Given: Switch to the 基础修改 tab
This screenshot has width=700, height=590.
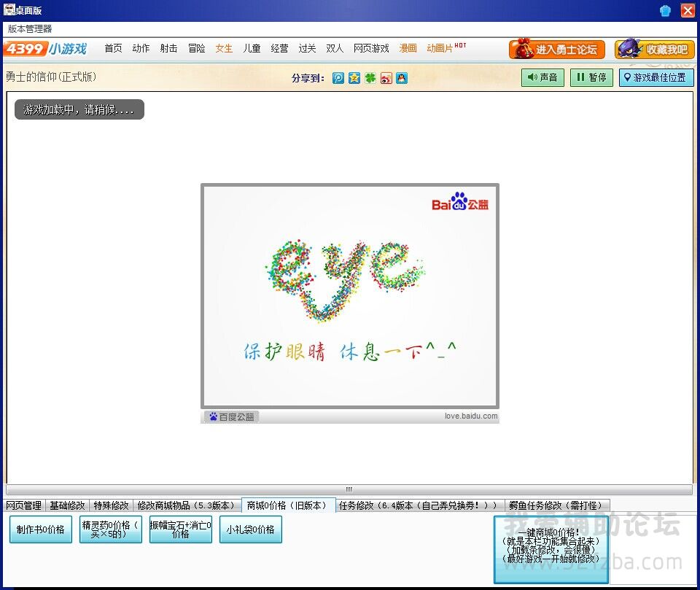Looking at the screenshot, I should 67,505.
